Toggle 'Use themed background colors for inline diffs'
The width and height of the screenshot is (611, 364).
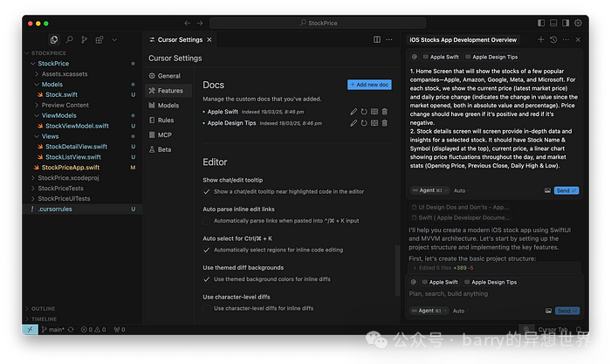pyautogui.click(x=207, y=279)
